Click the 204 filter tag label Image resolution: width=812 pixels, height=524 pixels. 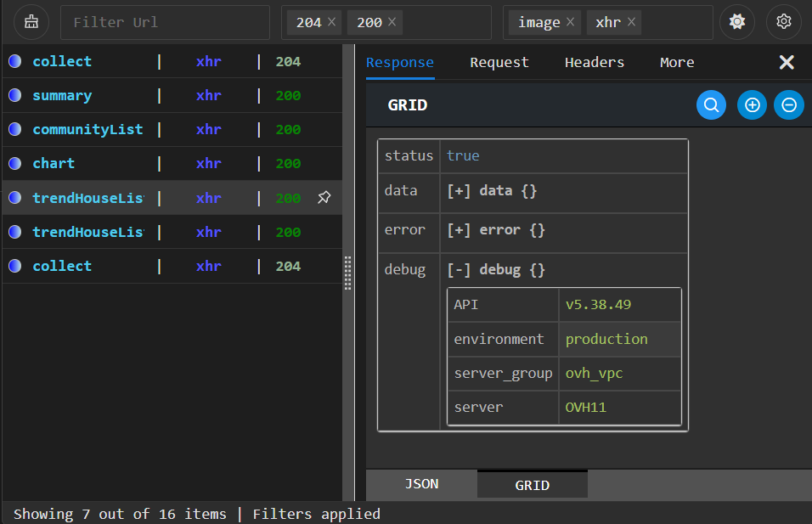click(308, 22)
